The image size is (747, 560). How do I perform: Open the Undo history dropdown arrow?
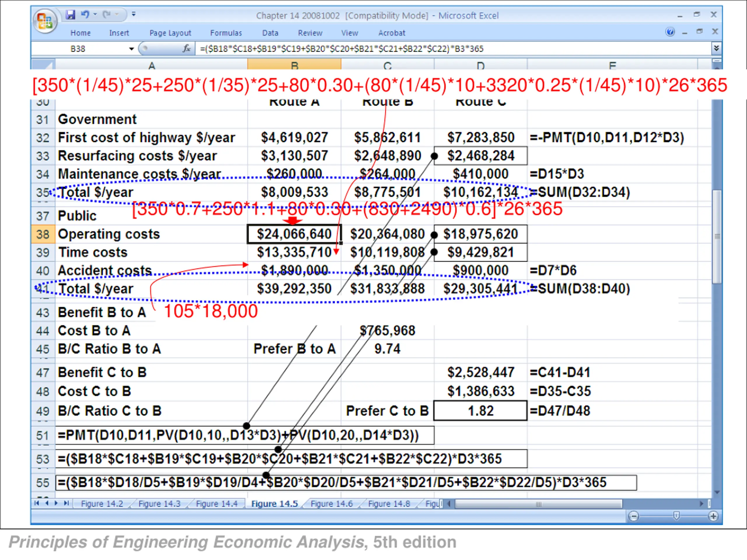tap(95, 14)
